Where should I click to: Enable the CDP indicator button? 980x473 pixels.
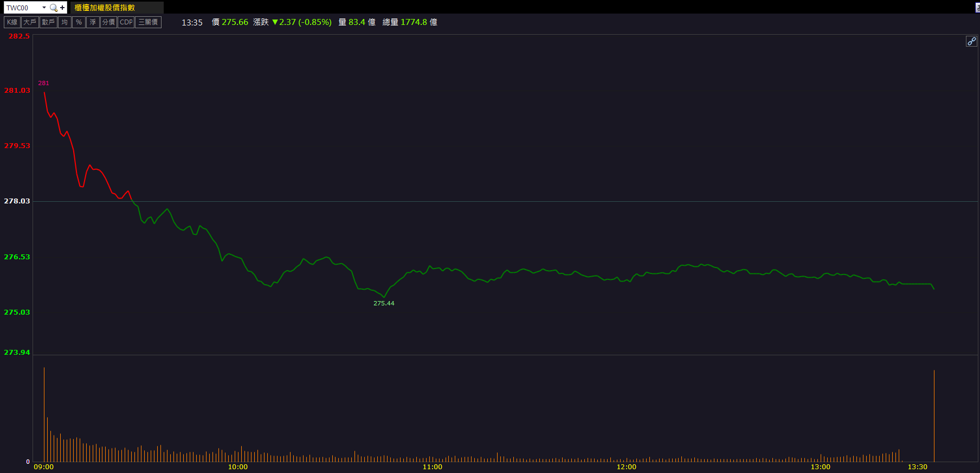pos(126,22)
